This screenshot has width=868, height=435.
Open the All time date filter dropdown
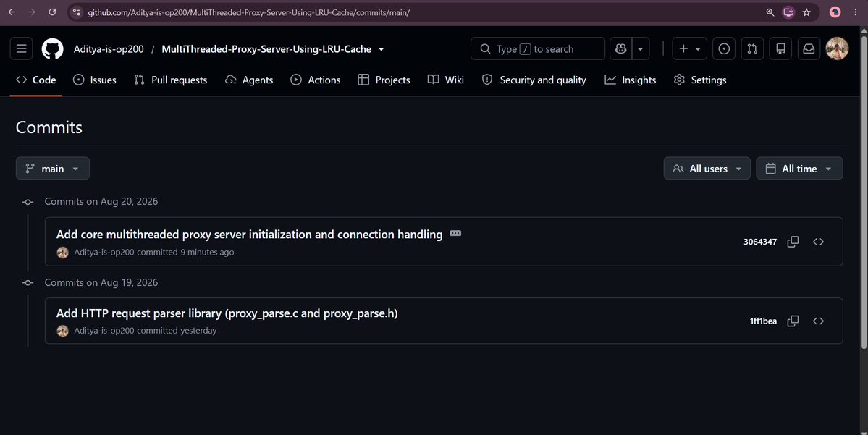pos(799,168)
